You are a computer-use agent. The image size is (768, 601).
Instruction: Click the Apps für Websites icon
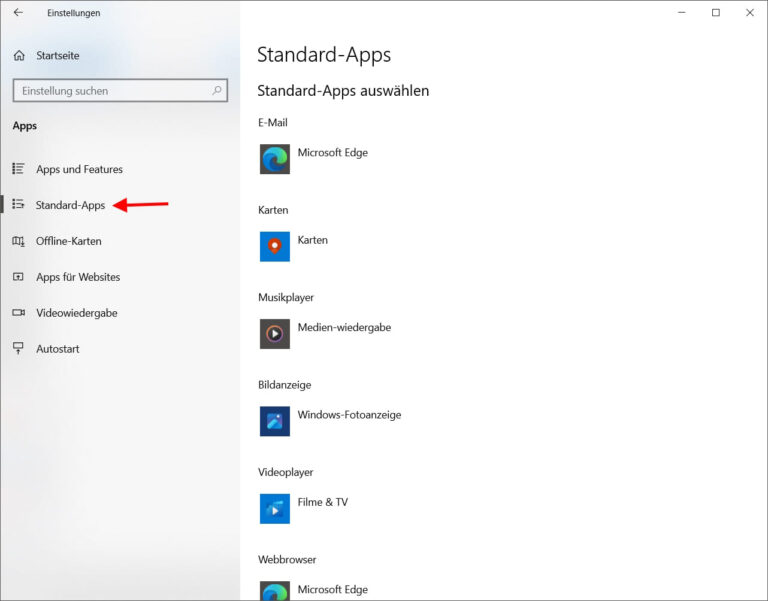pos(18,277)
